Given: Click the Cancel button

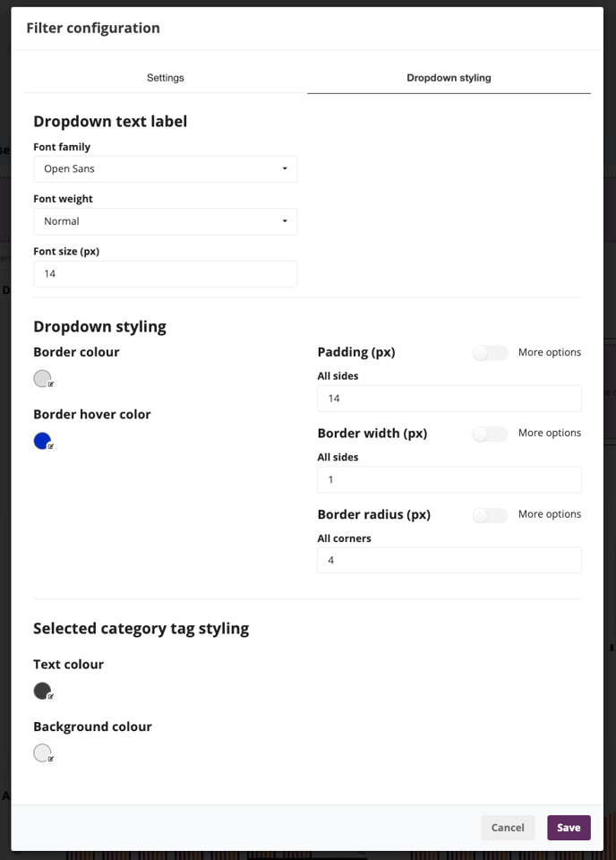Looking at the screenshot, I should (508, 828).
